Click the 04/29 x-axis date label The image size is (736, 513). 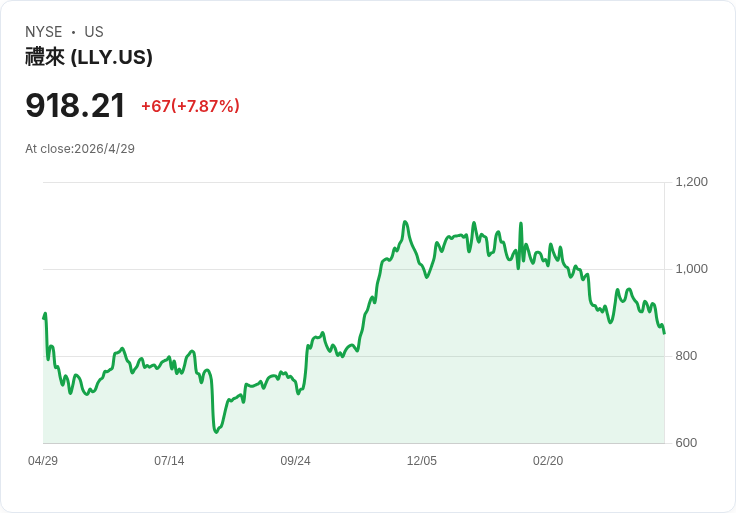(43, 461)
